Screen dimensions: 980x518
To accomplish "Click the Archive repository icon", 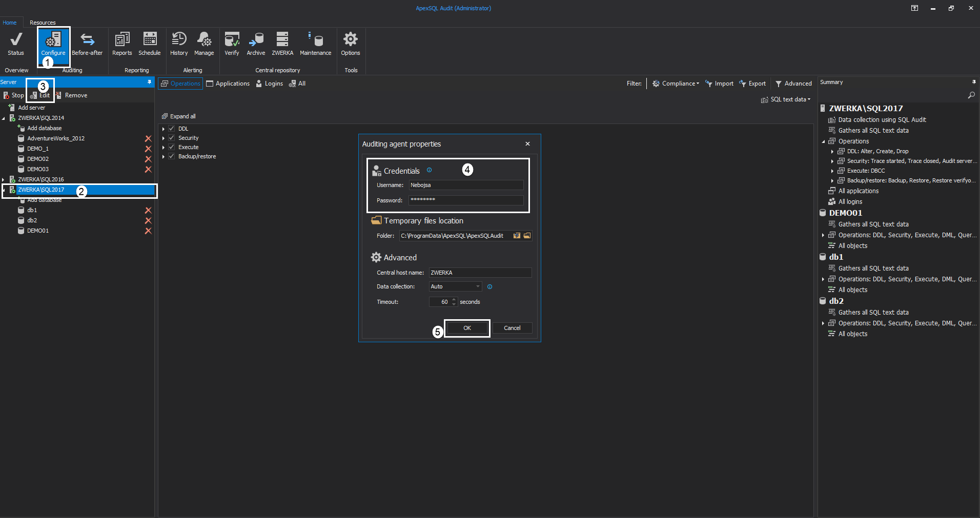I will click(256, 44).
